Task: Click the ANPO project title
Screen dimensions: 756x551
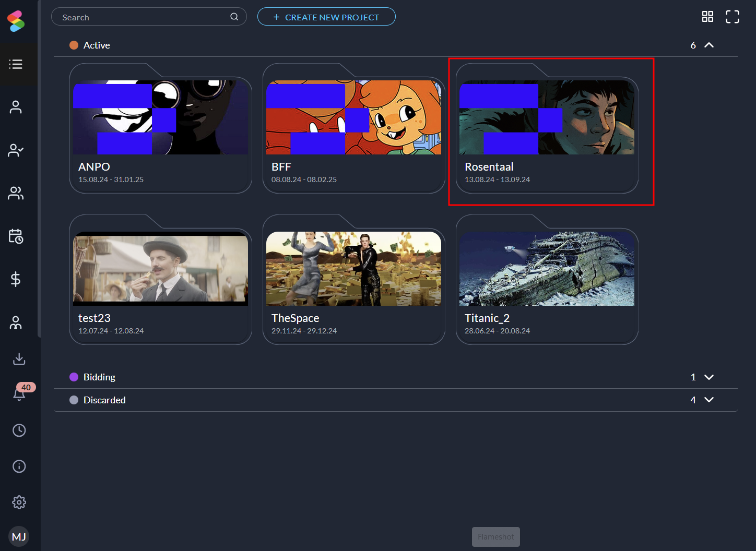Action: (x=94, y=167)
